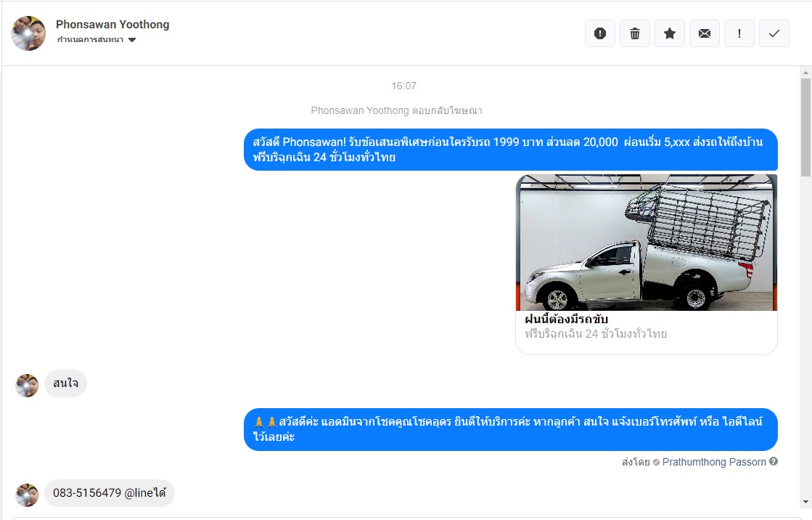Open the กำหนดการสนทนา dropdown arrow

click(x=132, y=40)
